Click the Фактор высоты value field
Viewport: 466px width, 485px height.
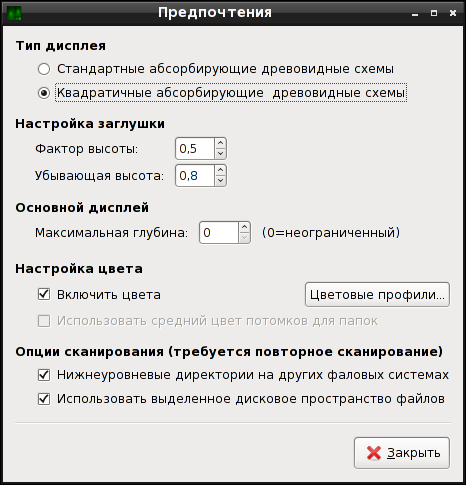(x=195, y=149)
